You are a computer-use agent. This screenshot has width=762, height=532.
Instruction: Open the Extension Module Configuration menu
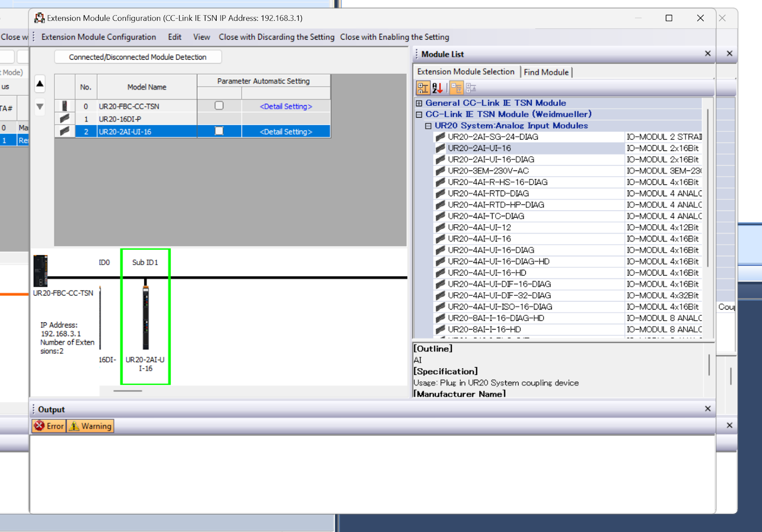pyautogui.click(x=99, y=37)
